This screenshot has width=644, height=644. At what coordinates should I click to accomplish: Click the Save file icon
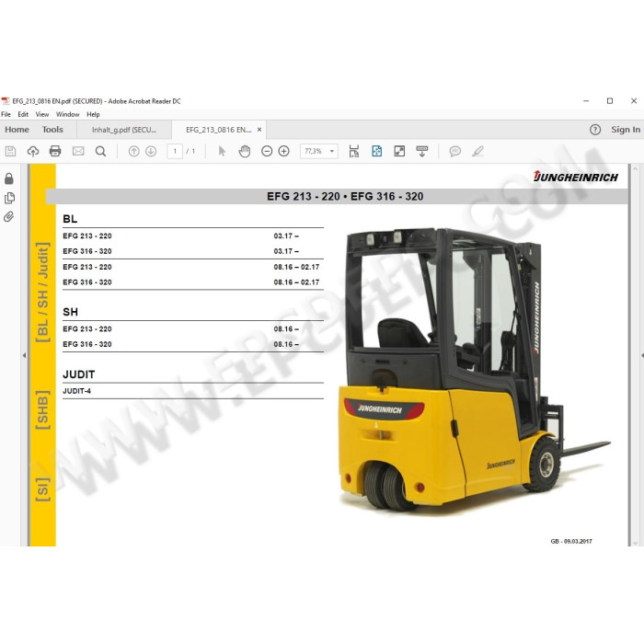point(11,152)
